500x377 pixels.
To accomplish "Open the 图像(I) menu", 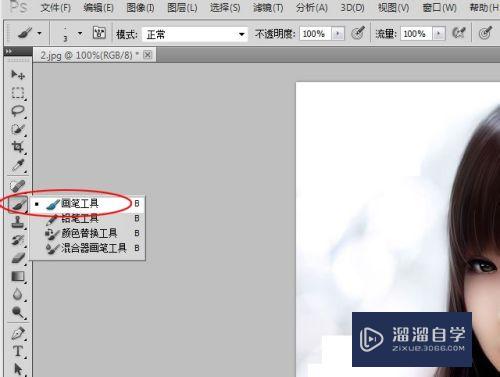I will (140, 8).
